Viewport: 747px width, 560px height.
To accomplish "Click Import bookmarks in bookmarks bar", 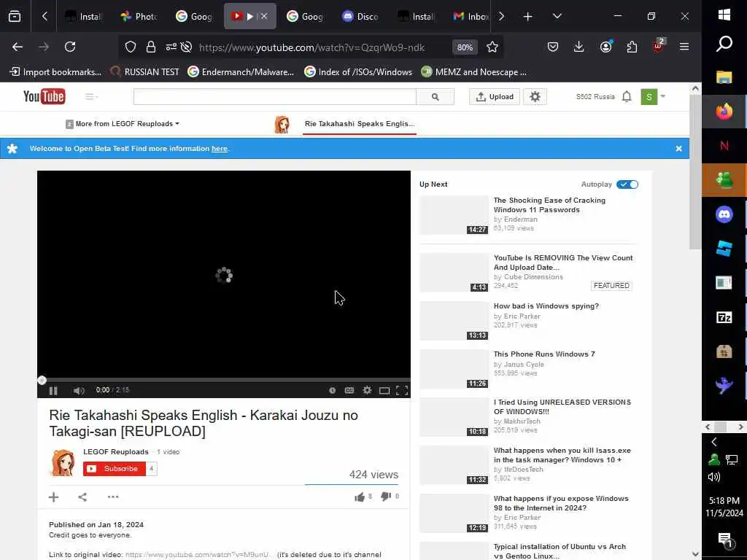I will point(55,72).
